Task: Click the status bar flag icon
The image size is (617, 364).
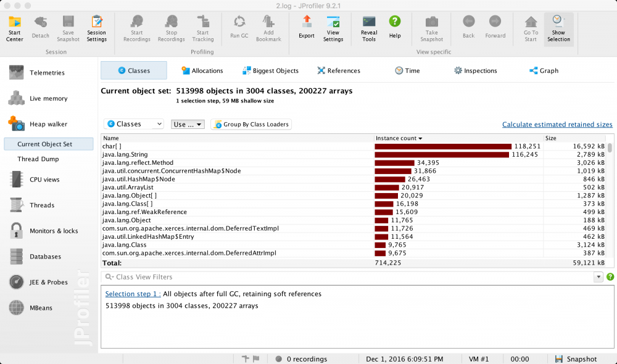Action: coord(256,358)
